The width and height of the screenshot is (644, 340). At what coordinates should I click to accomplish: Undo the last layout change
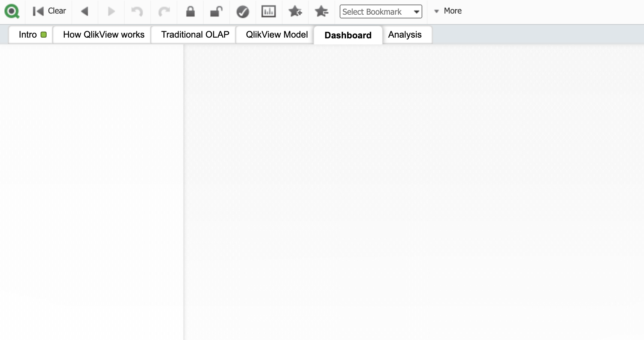pos(137,11)
